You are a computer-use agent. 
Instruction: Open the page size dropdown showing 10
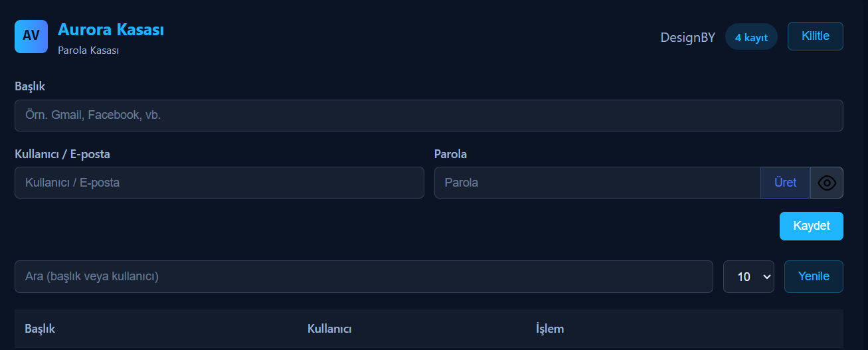pos(748,276)
